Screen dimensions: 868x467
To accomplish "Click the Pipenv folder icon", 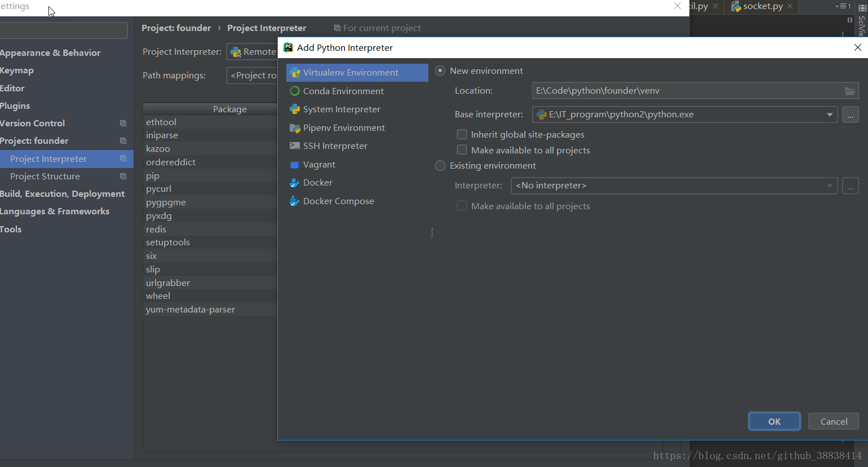I will click(294, 128).
